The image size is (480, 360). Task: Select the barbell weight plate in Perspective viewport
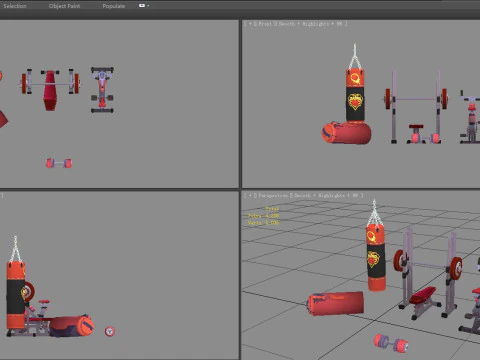click(456, 268)
